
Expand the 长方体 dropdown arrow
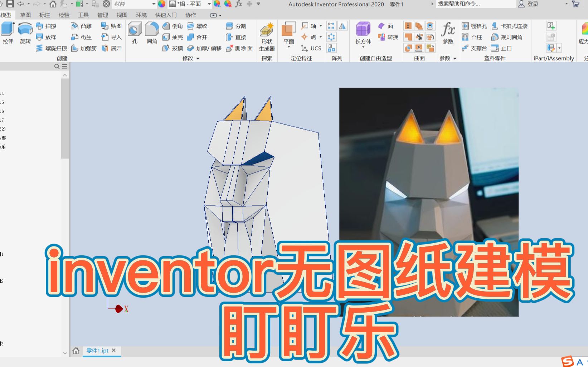tap(363, 47)
